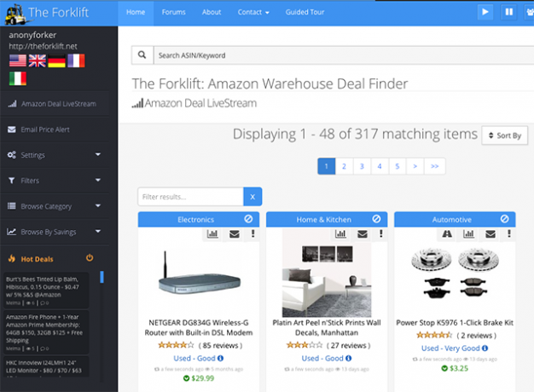Open the http://theforklift.net link

[x=43, y=46]
